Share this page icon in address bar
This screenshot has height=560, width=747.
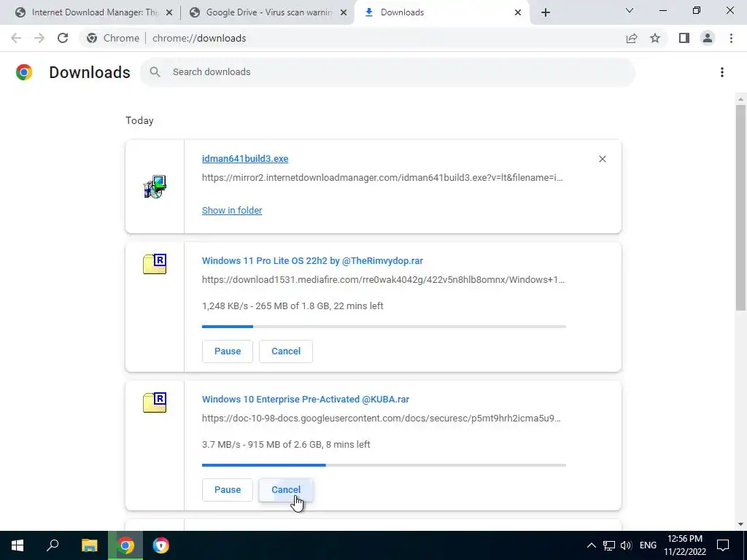click(x=632, y=38)
